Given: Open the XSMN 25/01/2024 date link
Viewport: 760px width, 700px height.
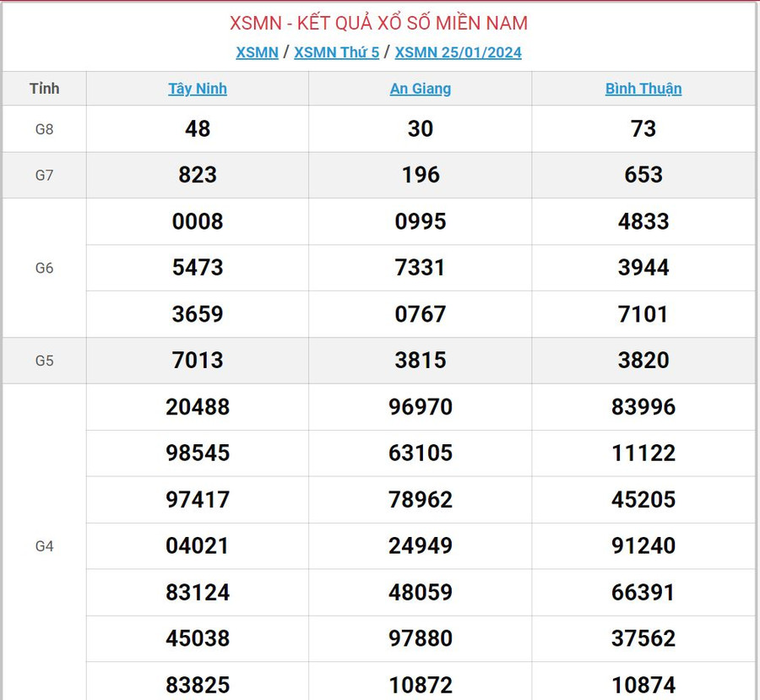Looking at the screenshot, I should pos(458,52).
